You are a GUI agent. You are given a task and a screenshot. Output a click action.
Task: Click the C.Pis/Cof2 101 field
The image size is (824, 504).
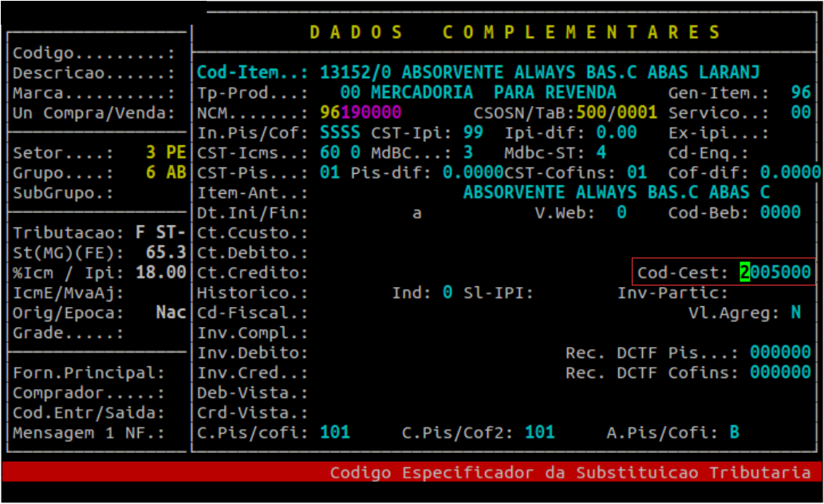click(x=540, y=432)
